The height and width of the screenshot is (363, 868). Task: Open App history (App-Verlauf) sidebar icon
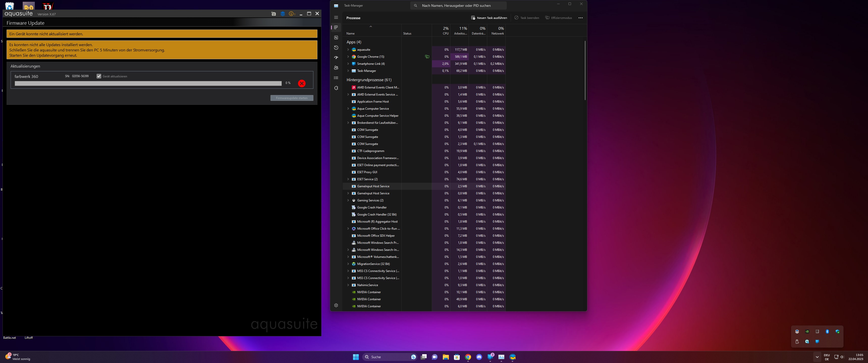point(336,47)
